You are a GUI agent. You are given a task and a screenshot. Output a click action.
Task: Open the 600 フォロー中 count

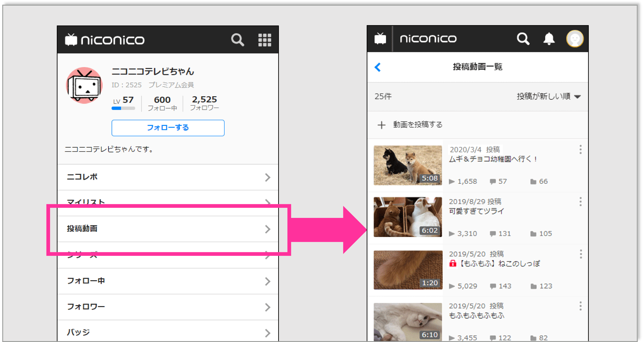tap(162, 103)
